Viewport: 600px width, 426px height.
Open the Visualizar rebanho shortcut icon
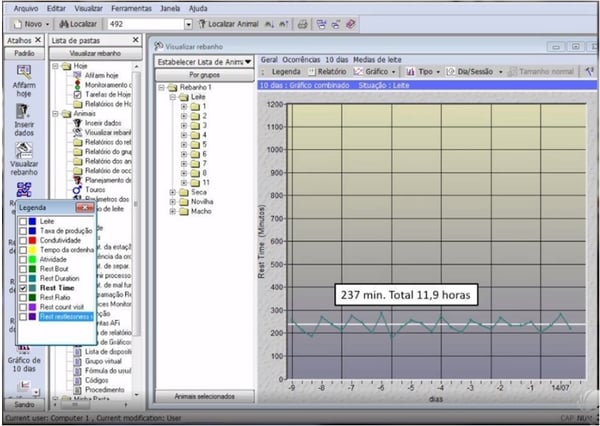point(24,150)
